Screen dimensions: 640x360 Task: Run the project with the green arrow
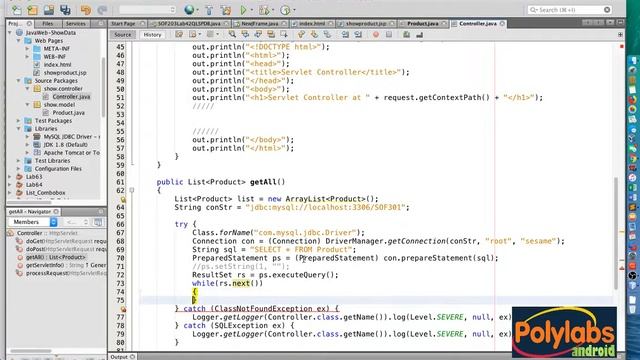tap(244, 10)
